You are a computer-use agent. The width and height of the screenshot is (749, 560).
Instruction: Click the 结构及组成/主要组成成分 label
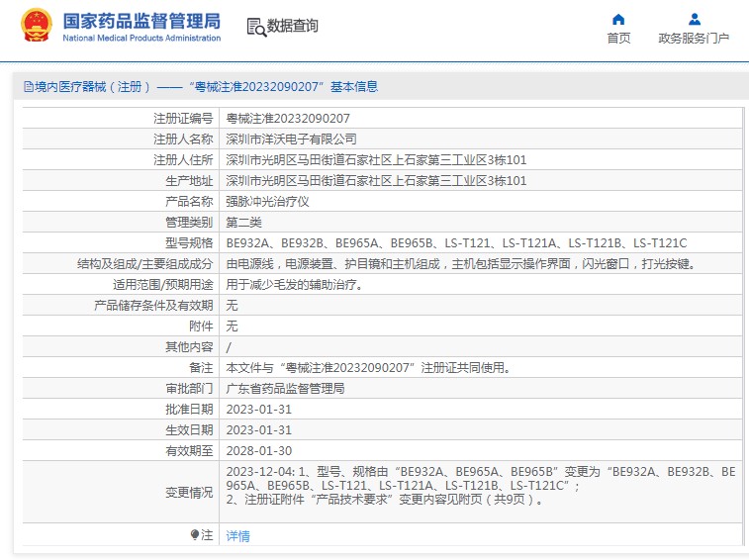pyautogui.click(x=145, y=264)
